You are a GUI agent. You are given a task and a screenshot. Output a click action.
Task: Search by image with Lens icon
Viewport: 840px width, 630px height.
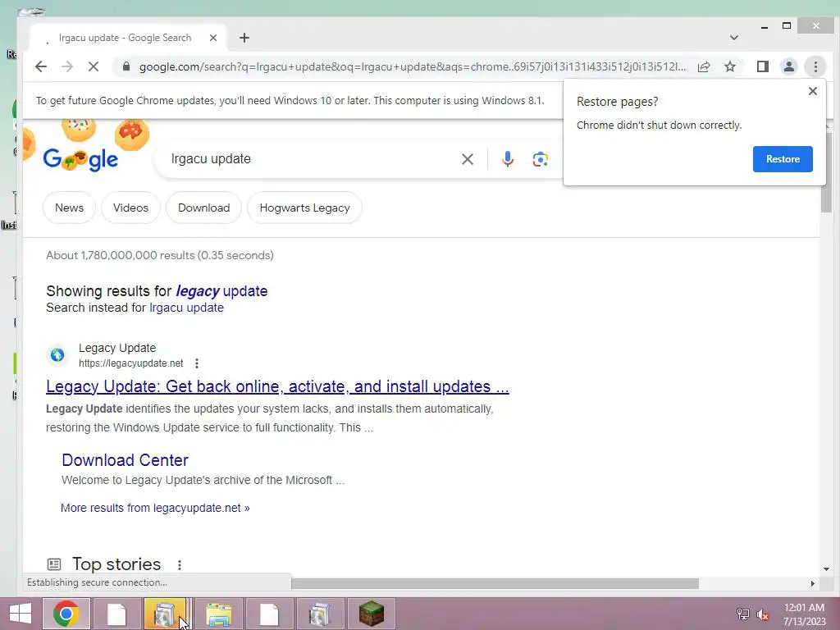pyautogui.click(x=540, y=159)
